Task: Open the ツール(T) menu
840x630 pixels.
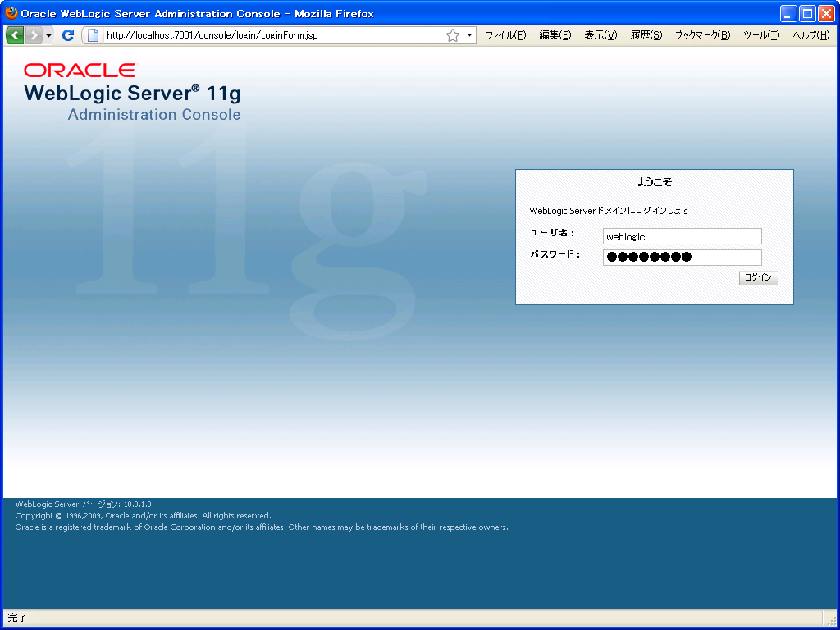Action: pyautogui.click(x=761, y=35)
